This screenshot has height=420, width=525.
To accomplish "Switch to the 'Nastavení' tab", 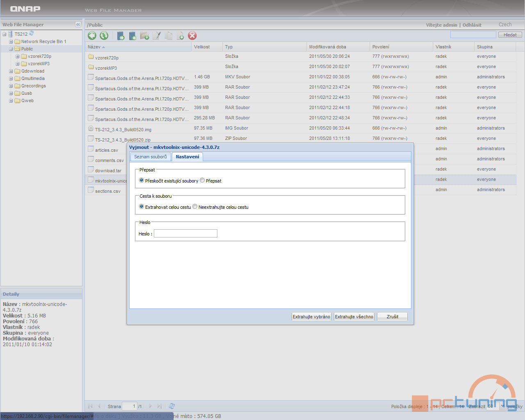I will (x=187, y=157).
